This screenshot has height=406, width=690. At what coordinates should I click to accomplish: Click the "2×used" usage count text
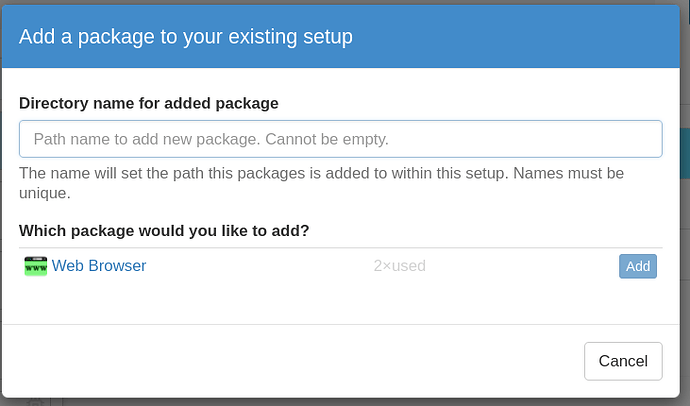coord(400,266)
